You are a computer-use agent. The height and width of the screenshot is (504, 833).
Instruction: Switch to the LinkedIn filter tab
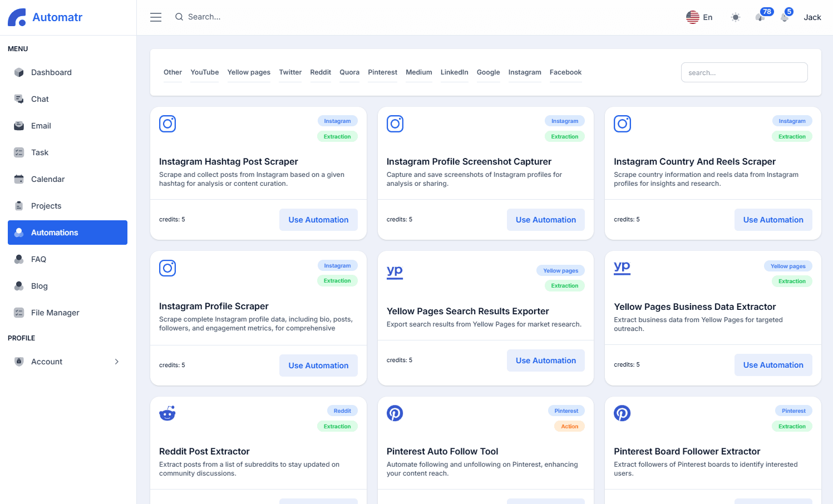pyautogui.click(x=454, y=72)
